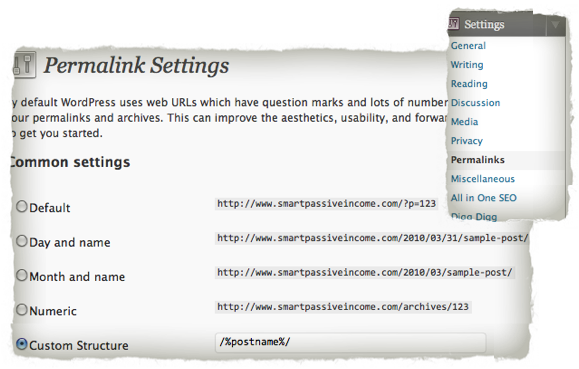Open Miscellaneous settings
The width and height of the screenshot is (579, 369).
coord(483,179)
